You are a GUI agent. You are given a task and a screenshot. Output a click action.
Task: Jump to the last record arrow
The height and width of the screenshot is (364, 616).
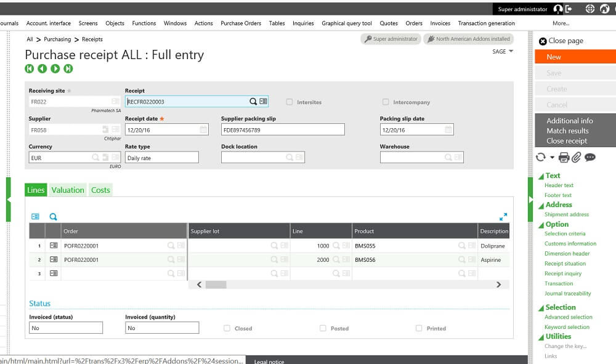click(68, 68)
